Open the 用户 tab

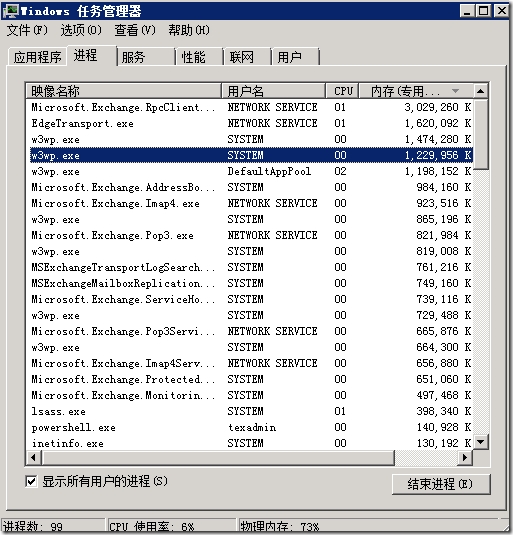pyautogui.click(x=296, y=57)
